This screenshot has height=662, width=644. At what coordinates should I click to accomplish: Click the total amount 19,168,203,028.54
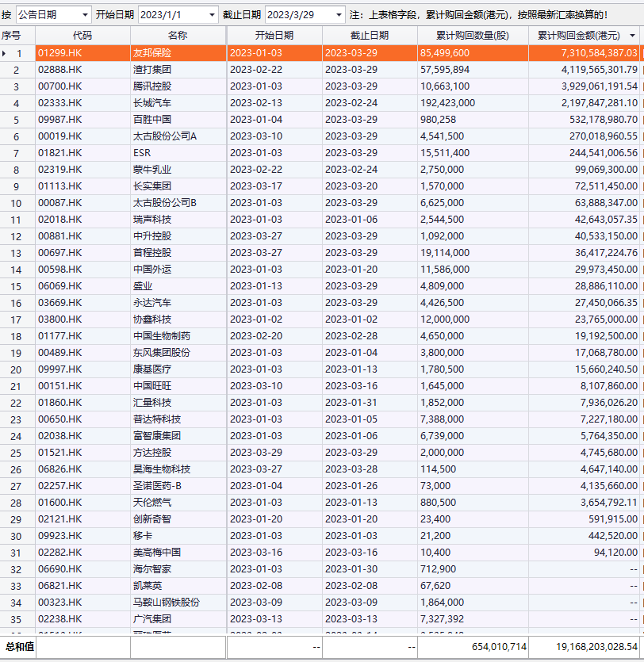pos(596,647)
